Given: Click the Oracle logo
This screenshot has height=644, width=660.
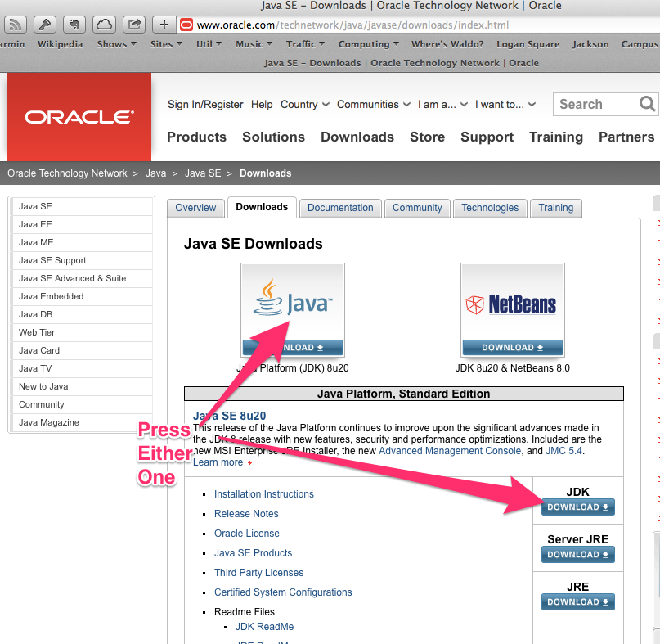Looking at the screenshot, I should click(x=78, y=116).
